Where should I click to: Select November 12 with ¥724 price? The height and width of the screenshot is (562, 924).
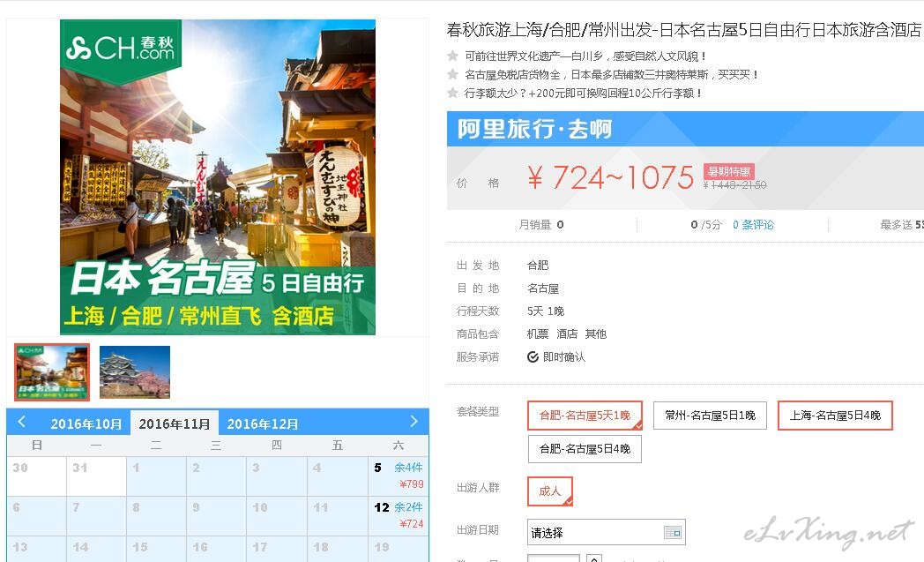[399, 515]
